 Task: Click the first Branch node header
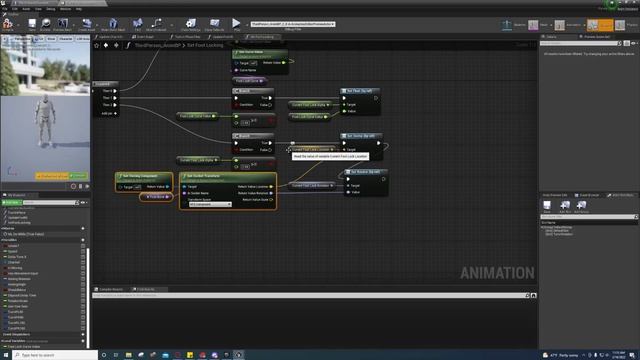253,91
